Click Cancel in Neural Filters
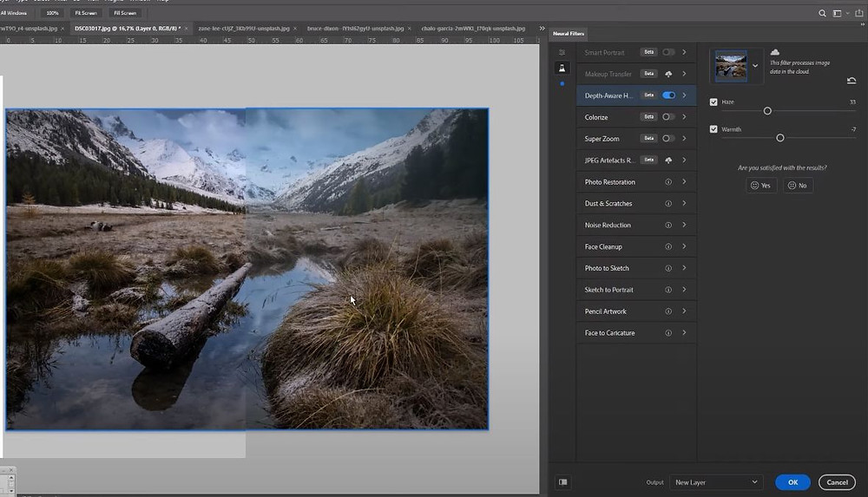868x497 pixels. (837, 482)
